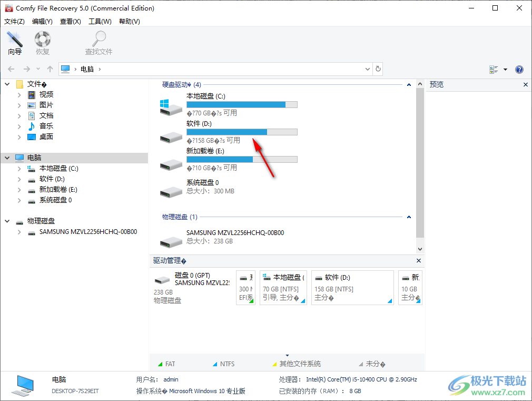Select 本地磁盘 70 GB partition block

[x=283, y=288]
